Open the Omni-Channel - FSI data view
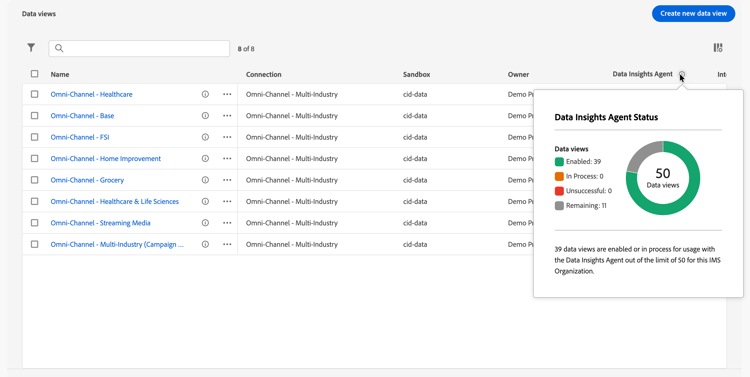Image resolution: width=750 pixels, height=377 pixels. point(80,137)
